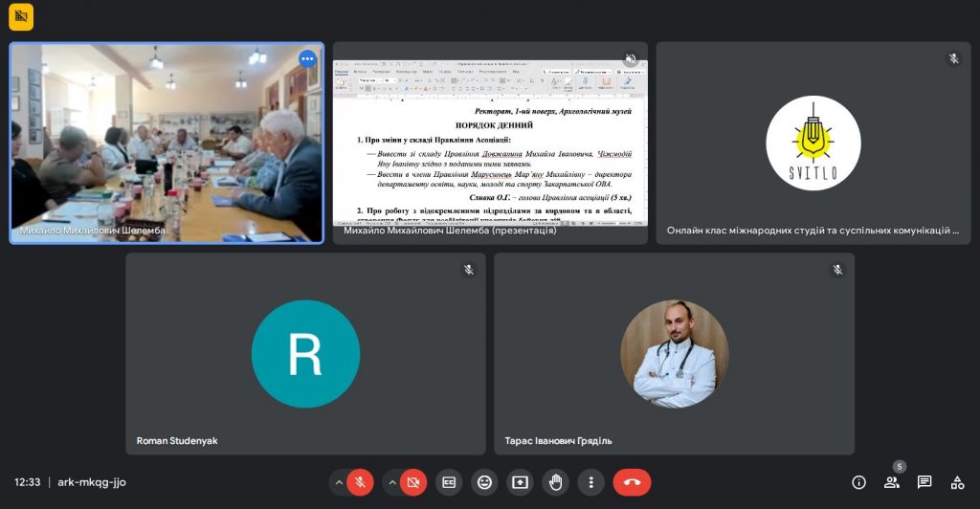
Task: Show the participants people panel
Action: [892, 482]
